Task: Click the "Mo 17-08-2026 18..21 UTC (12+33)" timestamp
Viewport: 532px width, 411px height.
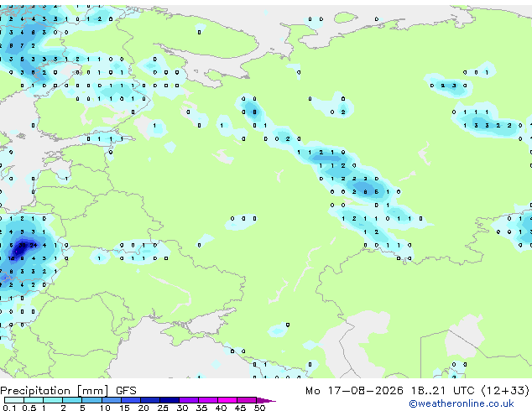Action: (x=417, y=391)
